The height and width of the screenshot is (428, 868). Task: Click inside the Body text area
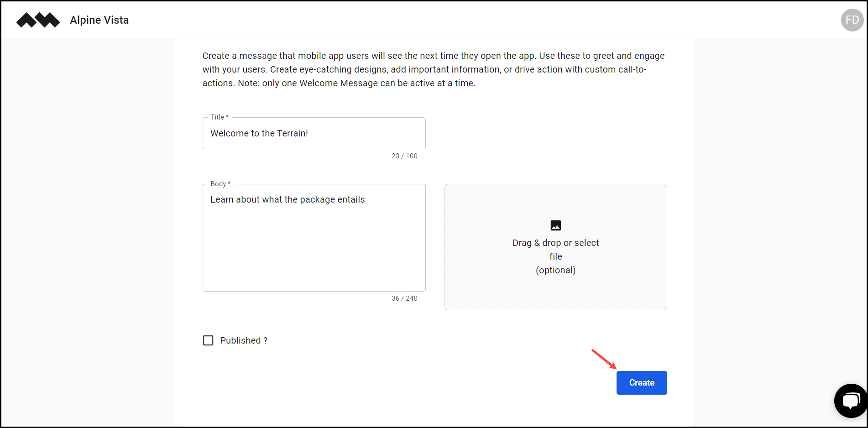[x=314, y=237]
